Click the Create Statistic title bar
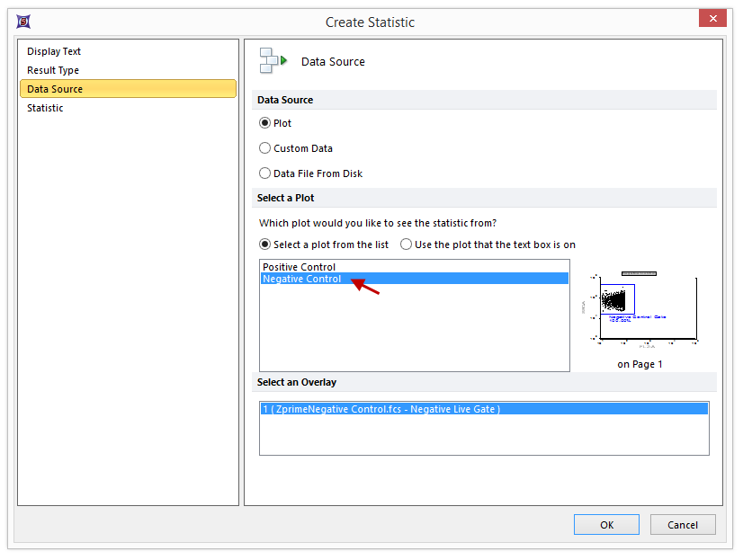This screenshot has width=743, height=560. pyautogui.click(x=370, y=22)
